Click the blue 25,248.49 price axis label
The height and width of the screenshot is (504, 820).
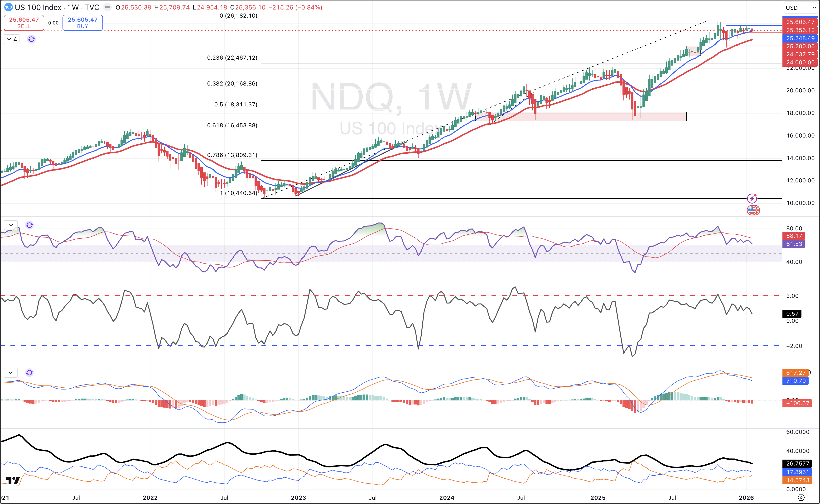coord(800,38)
